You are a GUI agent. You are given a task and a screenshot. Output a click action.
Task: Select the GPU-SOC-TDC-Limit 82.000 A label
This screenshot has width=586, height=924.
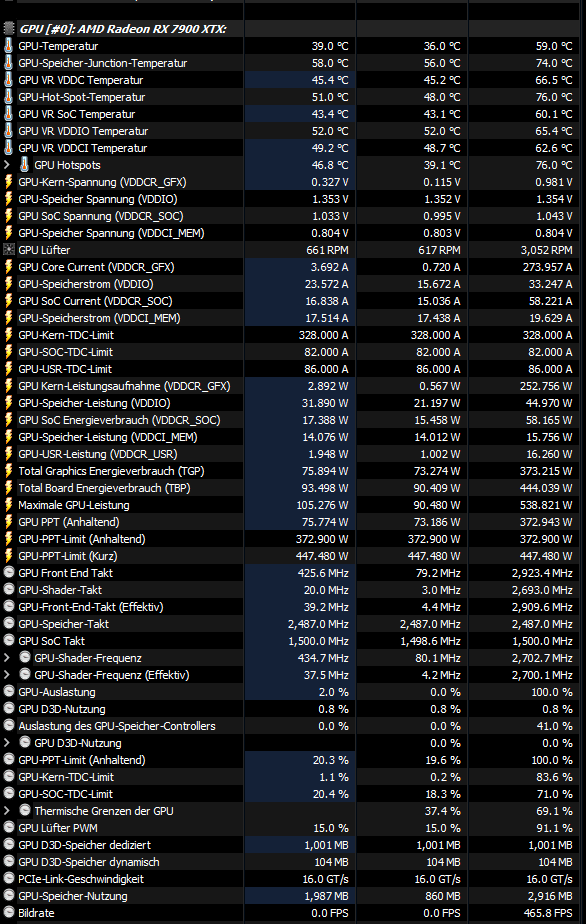click(65, 352)
